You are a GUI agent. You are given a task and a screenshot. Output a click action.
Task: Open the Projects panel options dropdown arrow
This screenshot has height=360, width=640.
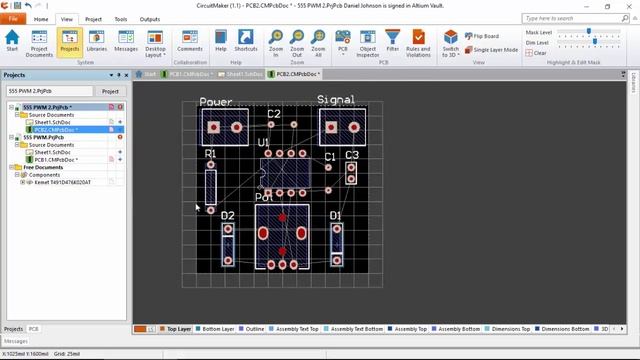[x=111, y=75]
